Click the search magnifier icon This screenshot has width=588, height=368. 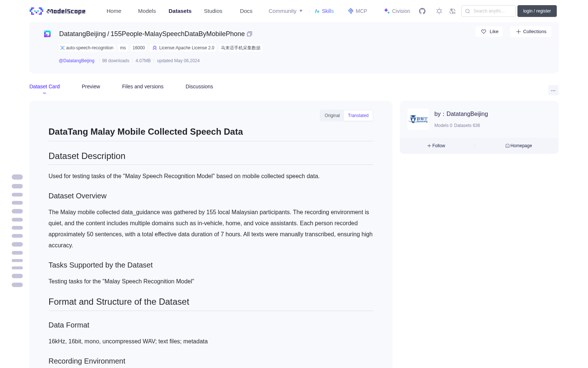tap(467, 11)
